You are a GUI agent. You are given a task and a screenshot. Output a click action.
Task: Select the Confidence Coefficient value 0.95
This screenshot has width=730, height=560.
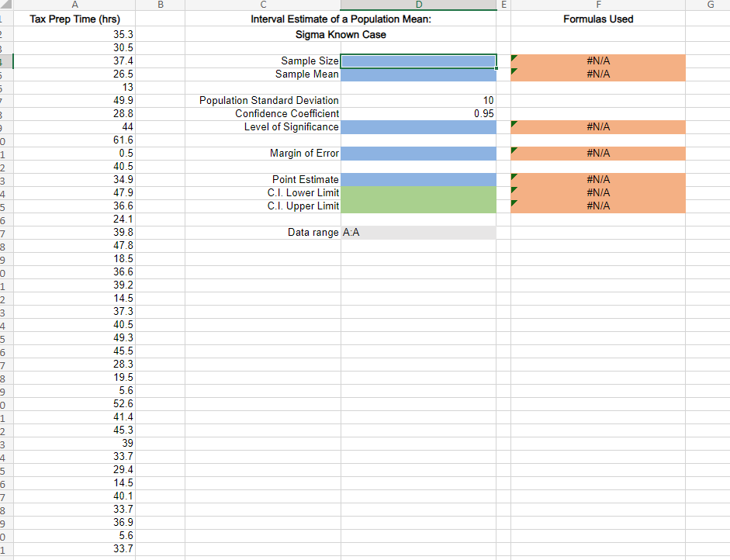pos(418,113)
